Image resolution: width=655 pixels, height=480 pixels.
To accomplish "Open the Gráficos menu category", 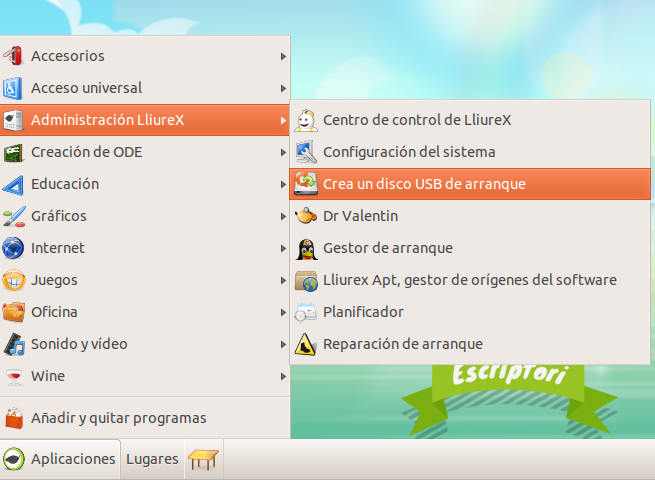I will tap(58, 216).
